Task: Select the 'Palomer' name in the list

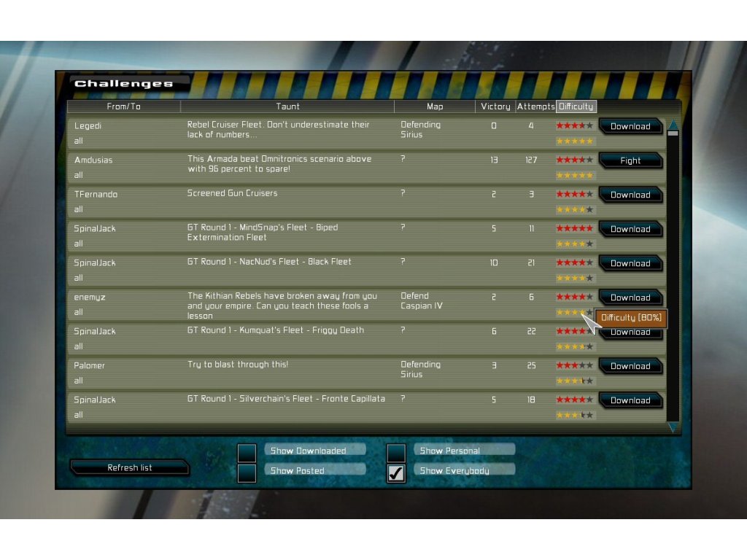Action: tap(89, 366)
